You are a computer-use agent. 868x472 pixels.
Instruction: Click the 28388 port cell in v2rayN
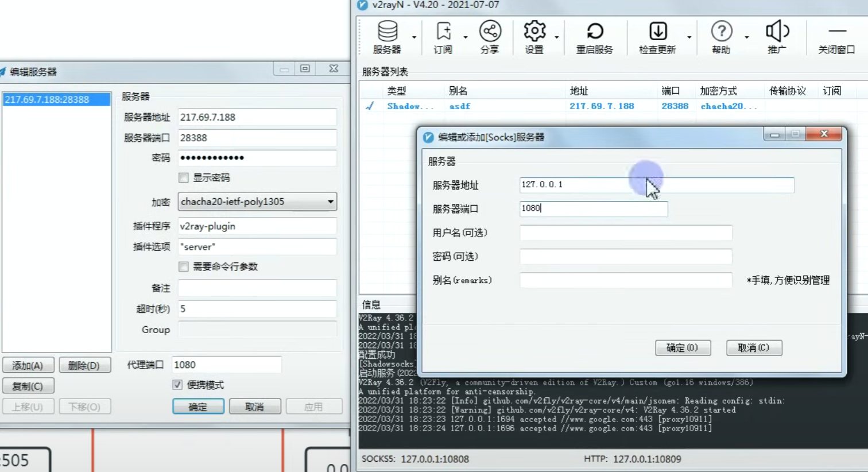675,106
